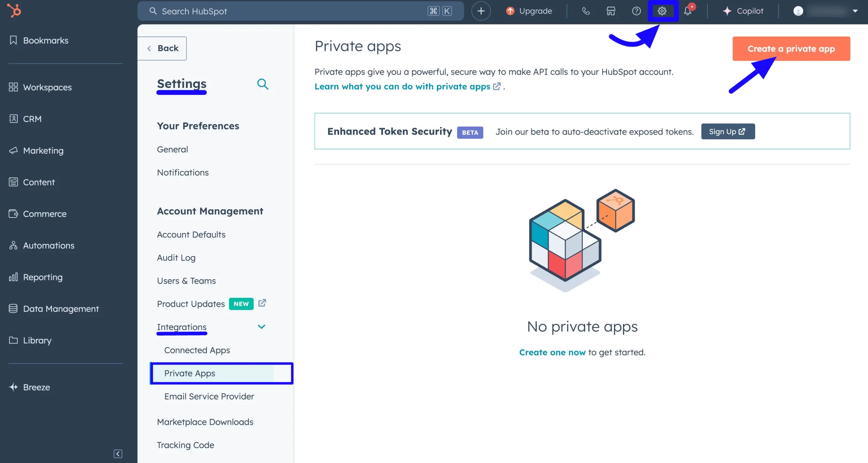Collapse the left navigation sidebar
The image size is (868, 463).
pyautogui.click(x=118, y=454)
